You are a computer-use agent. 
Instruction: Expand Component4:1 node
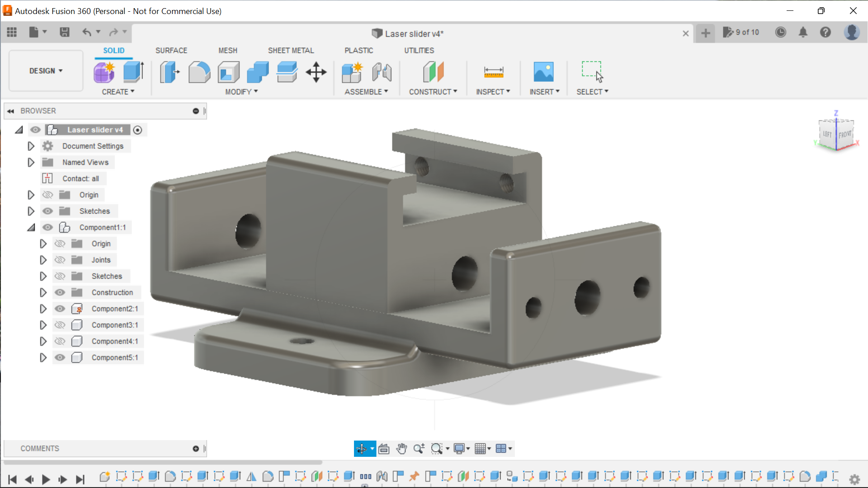tap(43, 342)
